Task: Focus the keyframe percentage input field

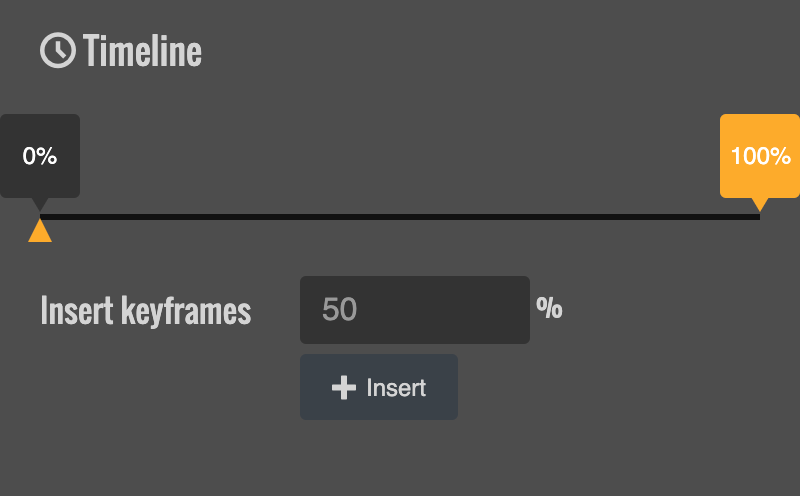Action: tap(415, 310)
